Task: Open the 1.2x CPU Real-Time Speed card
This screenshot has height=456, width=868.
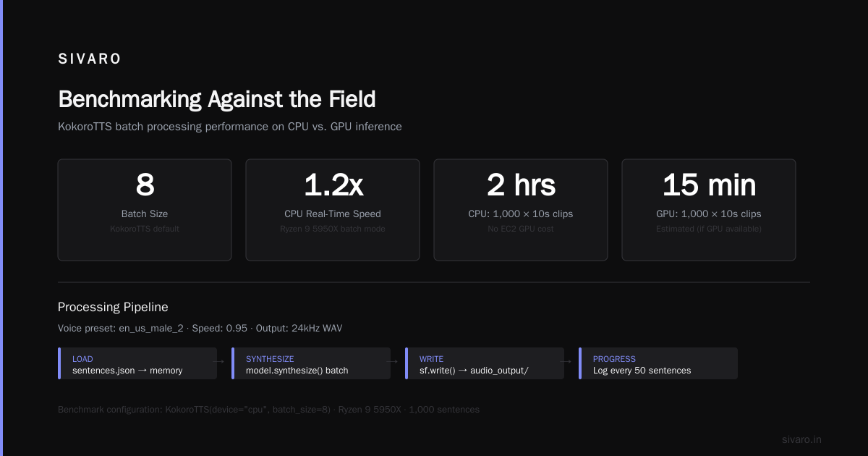Action: click(x=333, y=210)
